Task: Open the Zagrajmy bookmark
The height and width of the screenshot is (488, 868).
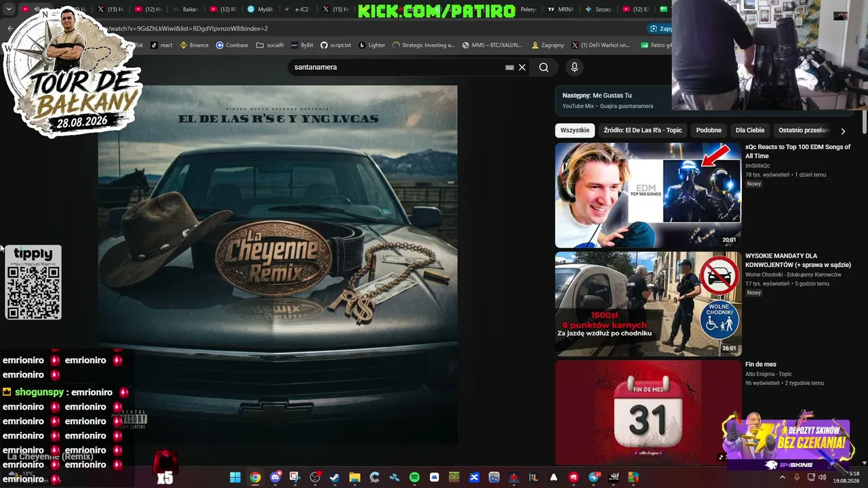Action: click(x=548, y=45)
